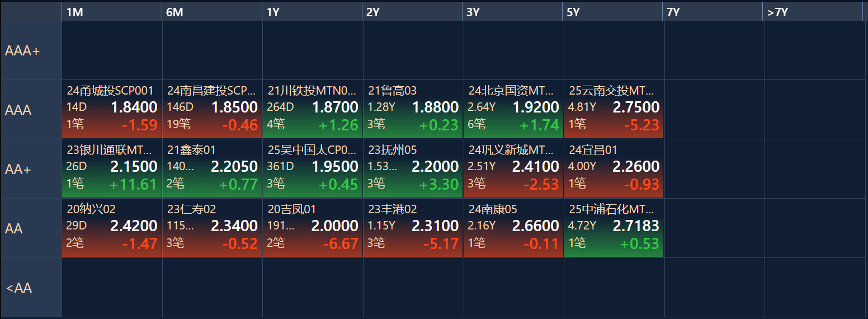Select the AA+ rating row label

point(31,169)
